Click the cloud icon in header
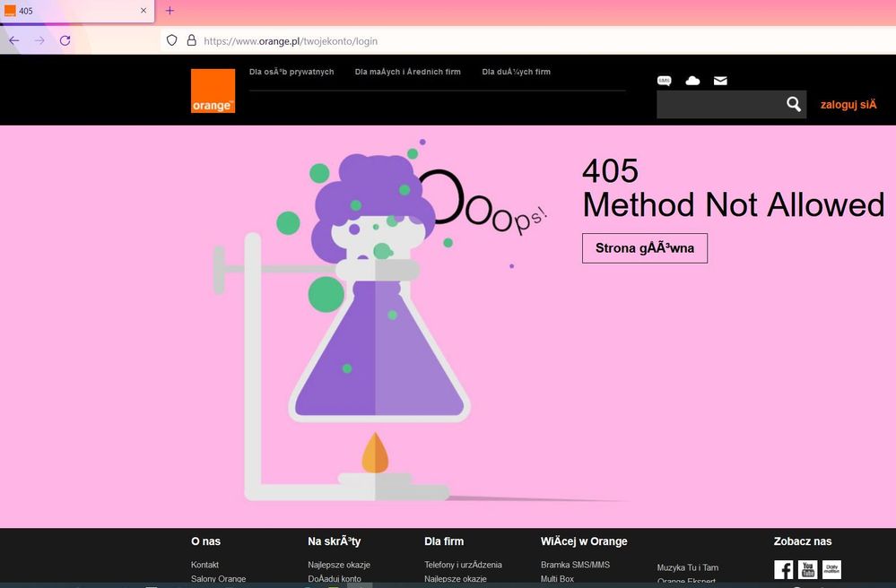The image size is (896, 588). tap(692, 81)
